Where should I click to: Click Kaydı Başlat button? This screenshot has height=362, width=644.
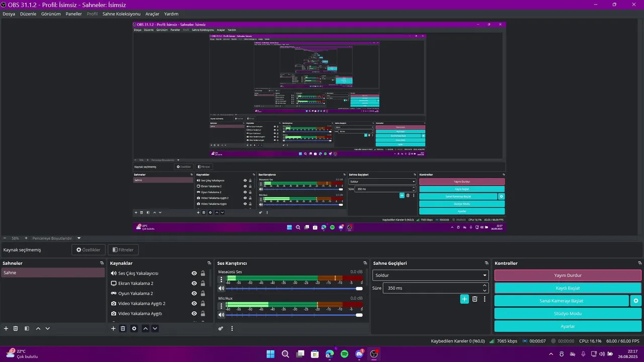568,288
